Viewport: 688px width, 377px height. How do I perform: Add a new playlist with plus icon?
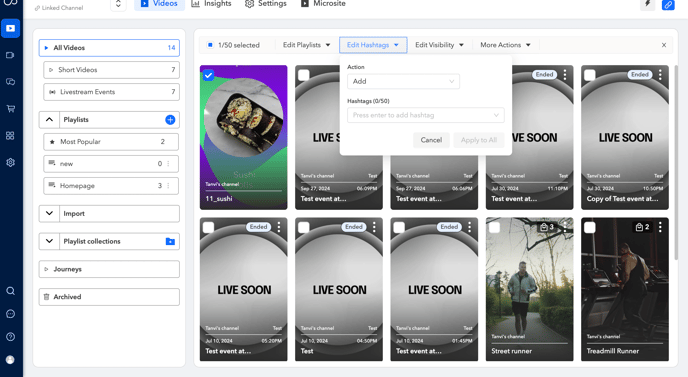click(170, 119)
